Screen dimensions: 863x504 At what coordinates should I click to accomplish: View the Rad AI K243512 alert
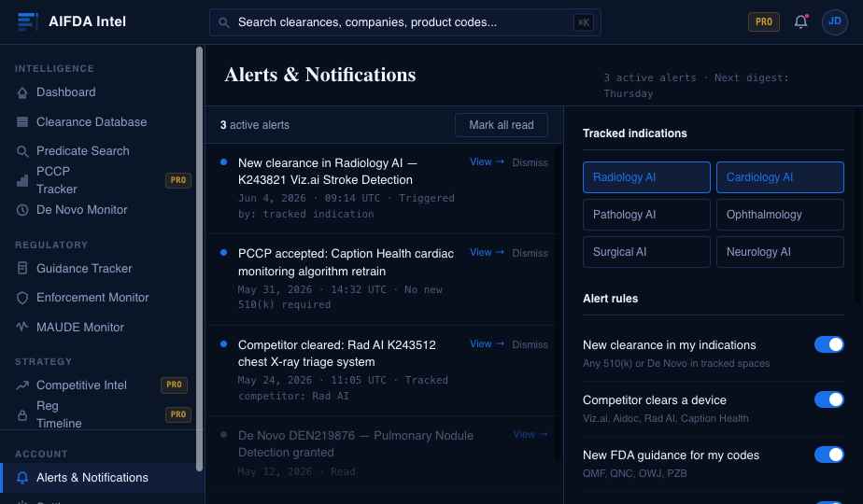click(x=487, y=343)
